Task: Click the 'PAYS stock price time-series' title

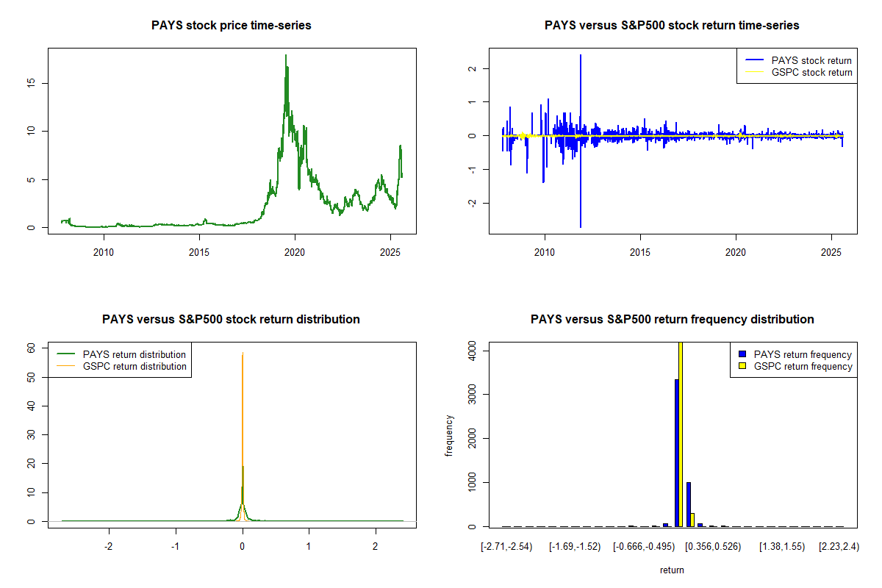Action: (x=232, y=26)
